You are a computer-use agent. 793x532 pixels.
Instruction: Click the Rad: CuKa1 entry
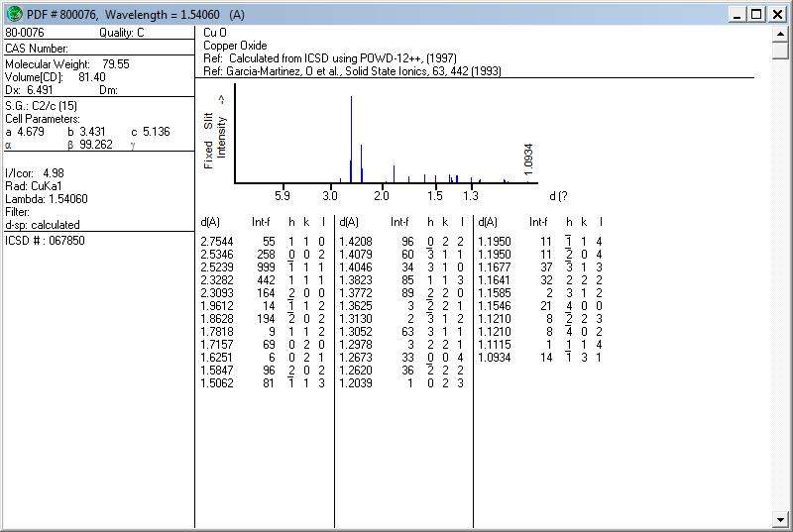pos(34,186)
